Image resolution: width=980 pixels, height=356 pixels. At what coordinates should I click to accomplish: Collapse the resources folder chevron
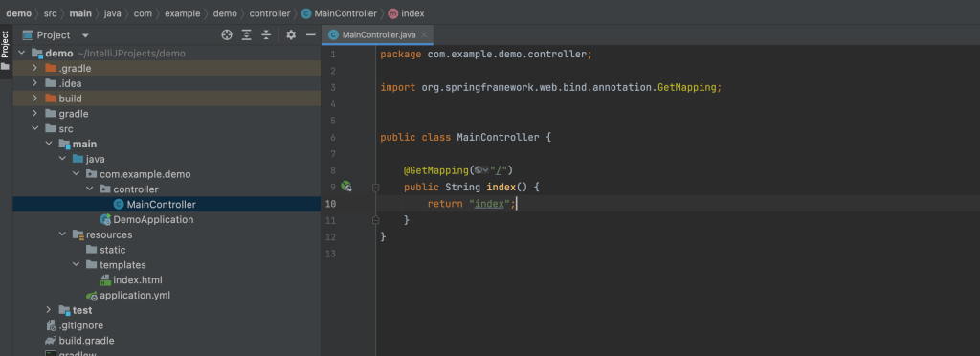tap(62, 234)
